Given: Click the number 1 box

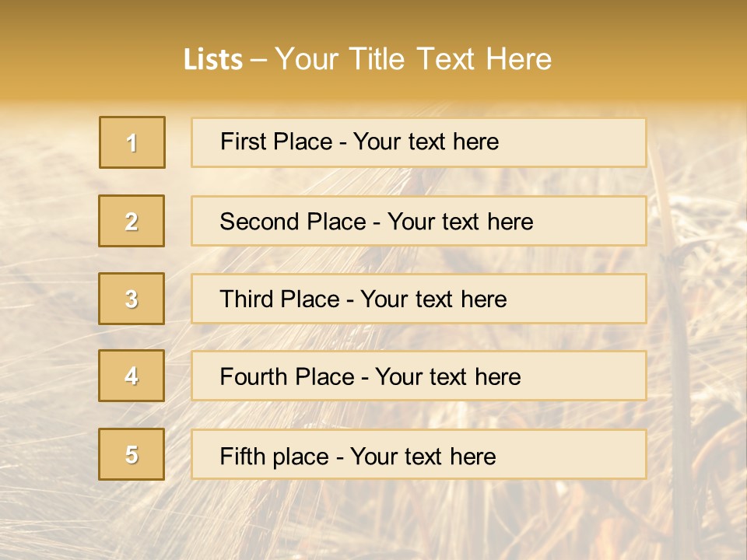Looking at the screenshot, I should click(132, 142).
